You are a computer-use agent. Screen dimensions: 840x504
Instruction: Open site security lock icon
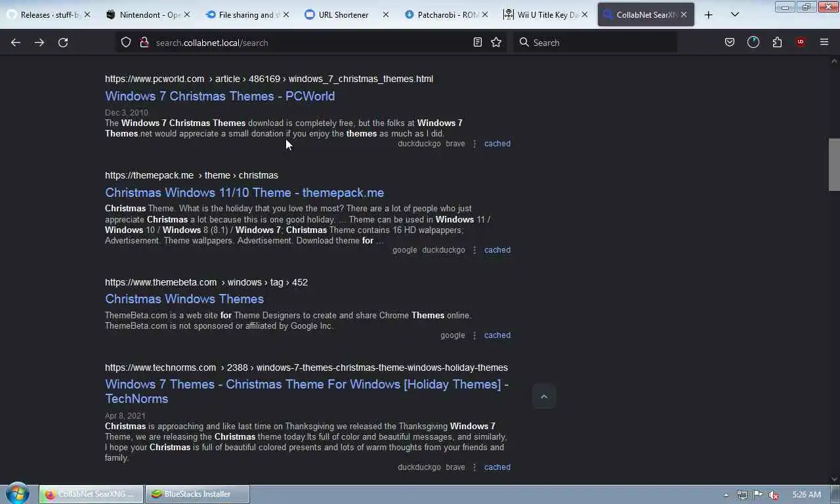pyautogui.click(x=144, y=42)
